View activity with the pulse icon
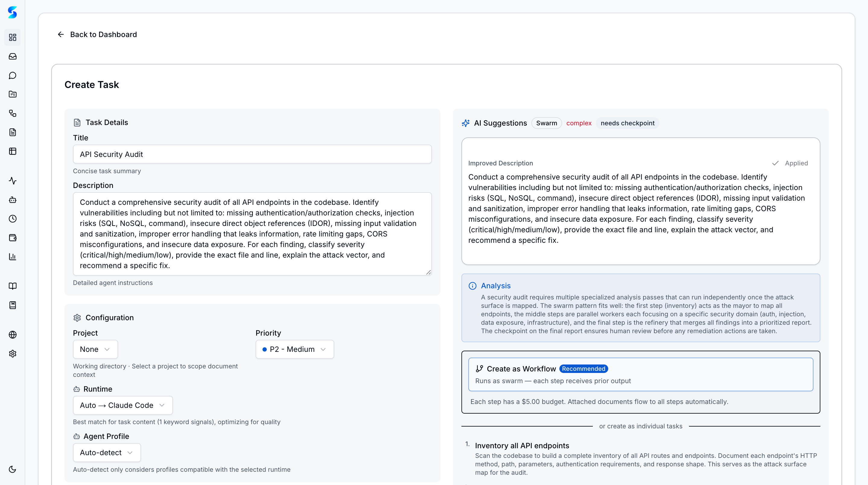The height and width of the screenshot is (485, 868). point(12,180)
